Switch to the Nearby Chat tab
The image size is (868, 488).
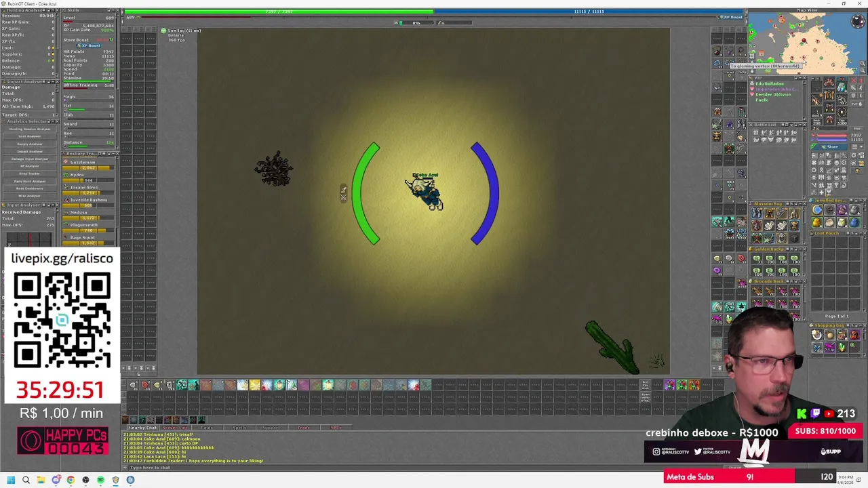pyautogui.click(x=142, y=428)
